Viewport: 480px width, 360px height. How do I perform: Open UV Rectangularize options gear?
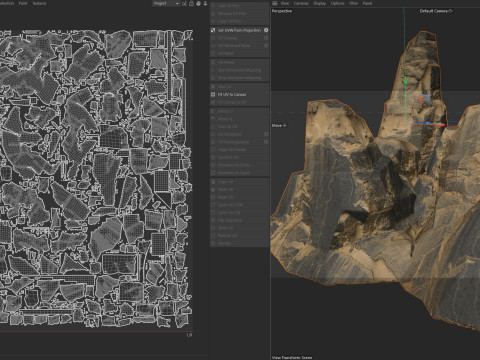[266, 142]
